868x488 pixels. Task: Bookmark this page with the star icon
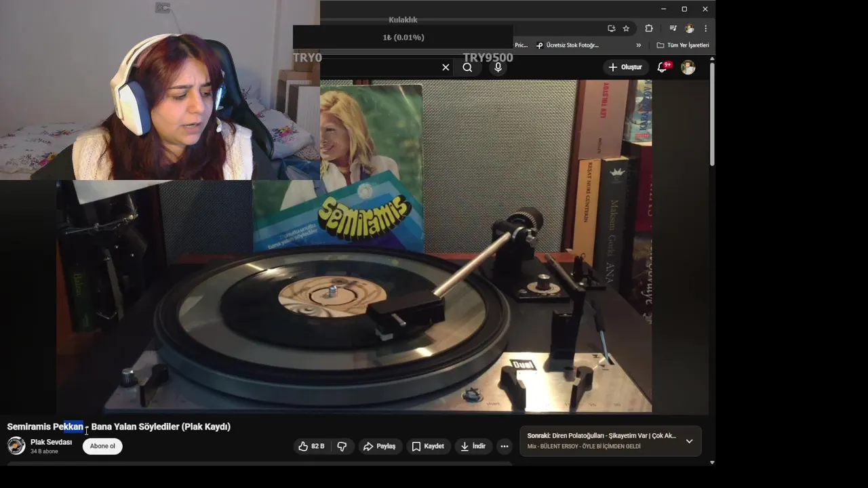[x=626, y=28]
